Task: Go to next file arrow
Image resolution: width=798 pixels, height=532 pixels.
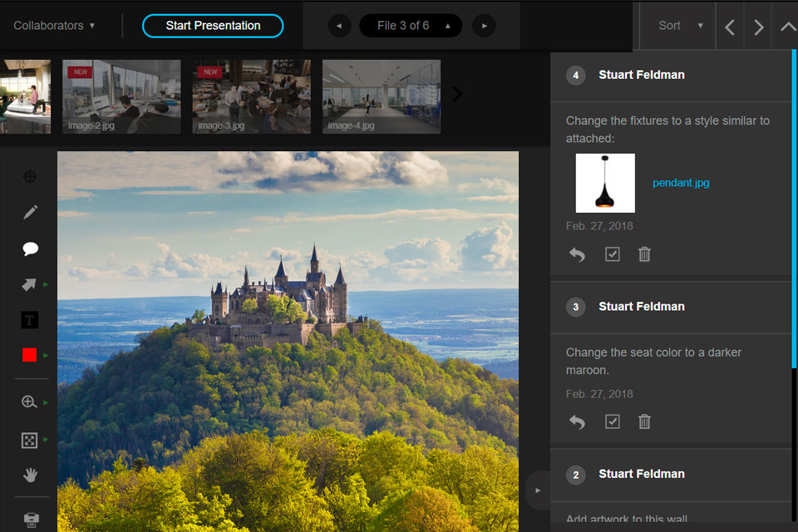Action: [484, 26]
